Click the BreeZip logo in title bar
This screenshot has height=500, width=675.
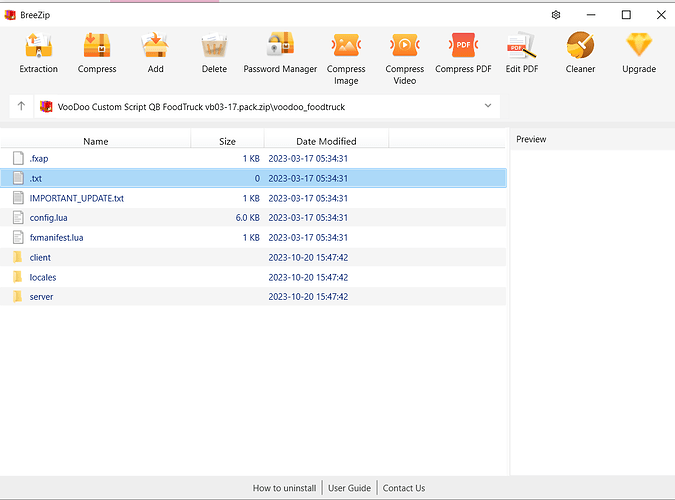[10, 15]
